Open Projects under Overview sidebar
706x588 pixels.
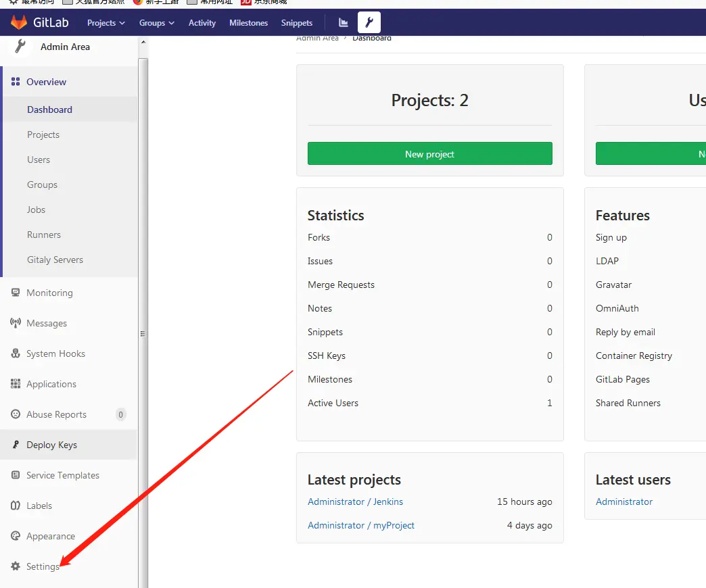[x=43, y=135]
